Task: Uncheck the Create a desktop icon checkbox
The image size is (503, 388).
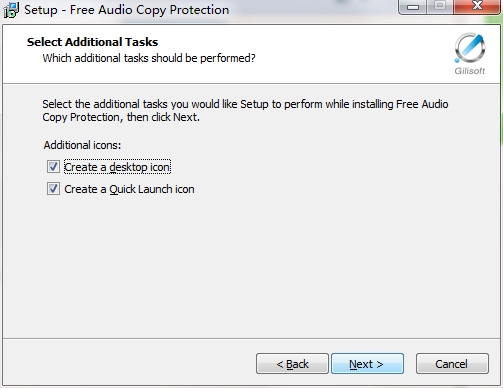Action: [x=53, y=167]
